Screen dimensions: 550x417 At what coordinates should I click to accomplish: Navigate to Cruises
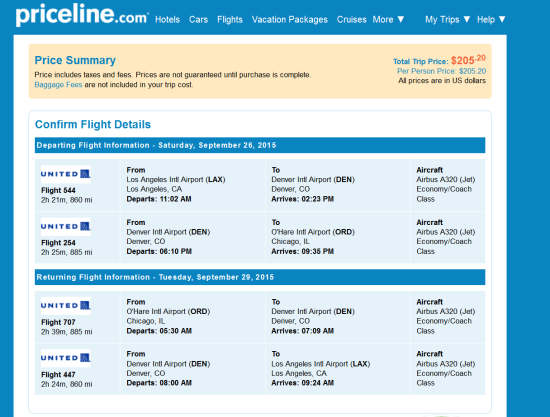[x=351, y=19]
